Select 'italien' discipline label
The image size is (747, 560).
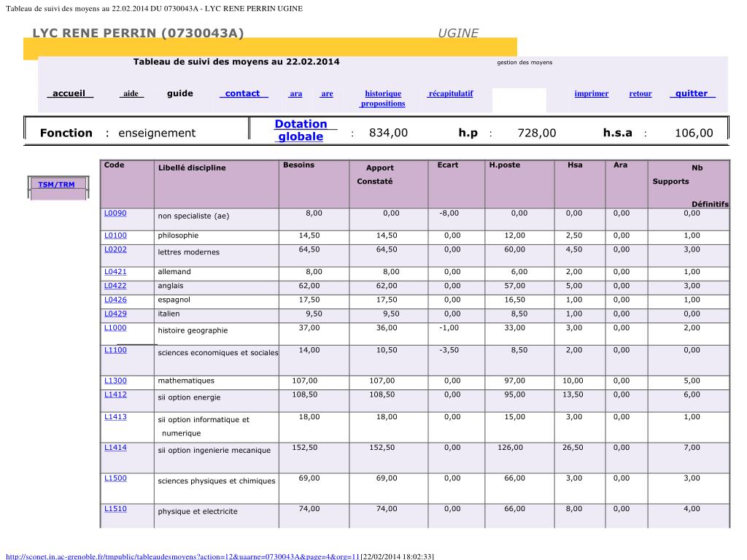point(169,314)
